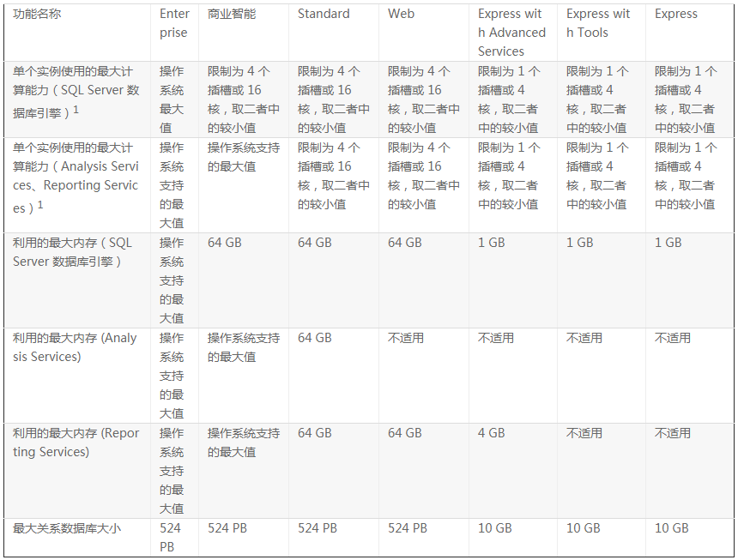Screen dimensions: 738x560
Task: Select "Express with Advanced Services" header
Action: (x=511, y=33)
